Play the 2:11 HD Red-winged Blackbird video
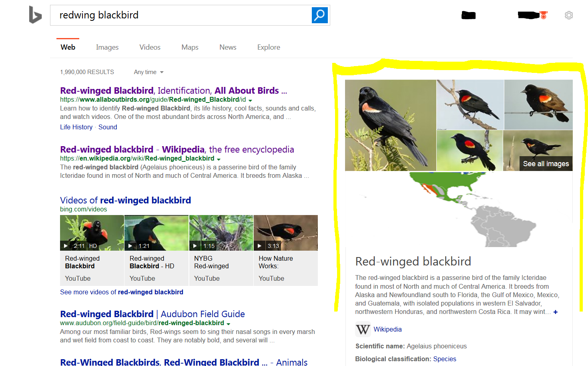 point(92,233)
